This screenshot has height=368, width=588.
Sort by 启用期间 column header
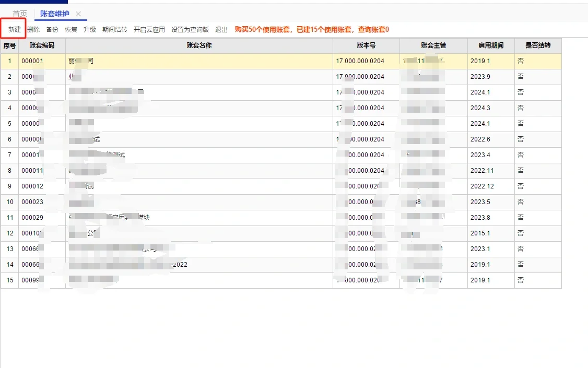(491, 45)
